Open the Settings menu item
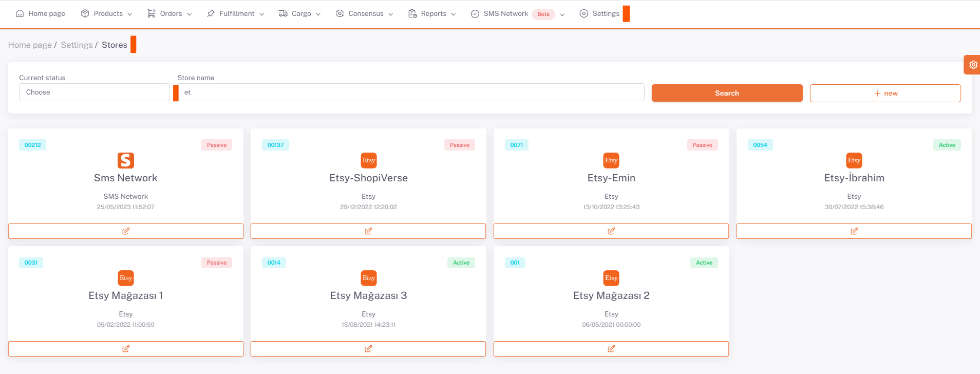Image resolution: width=980 pixels, height=374 pixels. tap(599, 14)
